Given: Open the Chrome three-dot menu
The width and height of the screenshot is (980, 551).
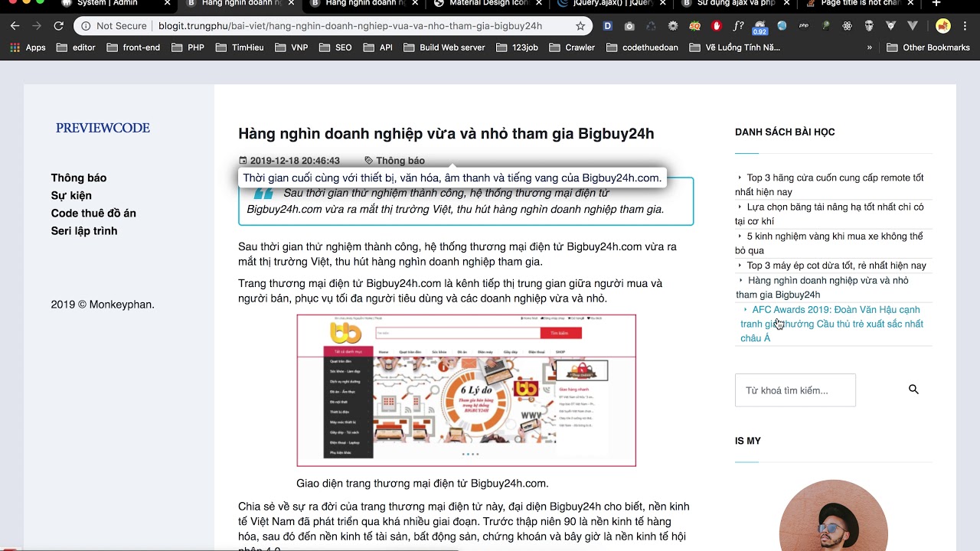Looking at the screenshot, I should click(966, 26).
